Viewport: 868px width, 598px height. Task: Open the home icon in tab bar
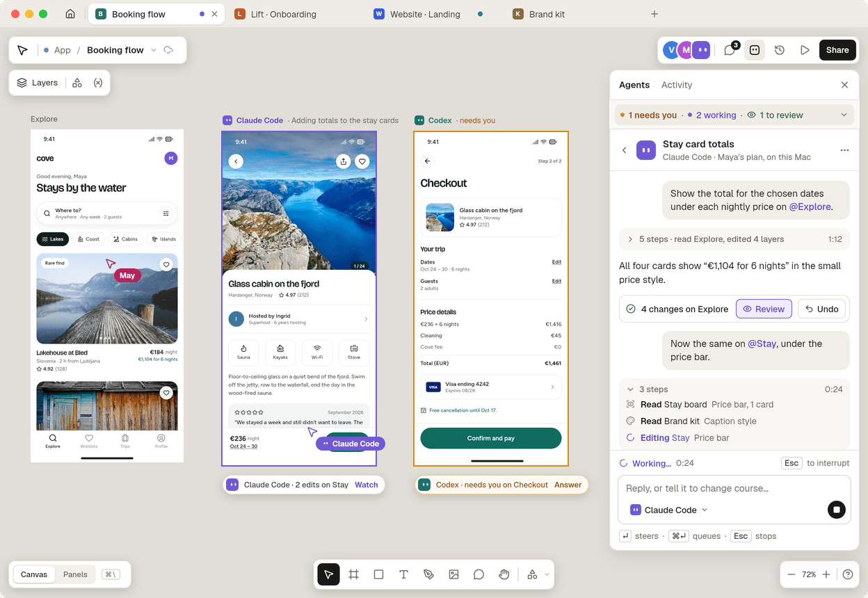tap(70, 14)
